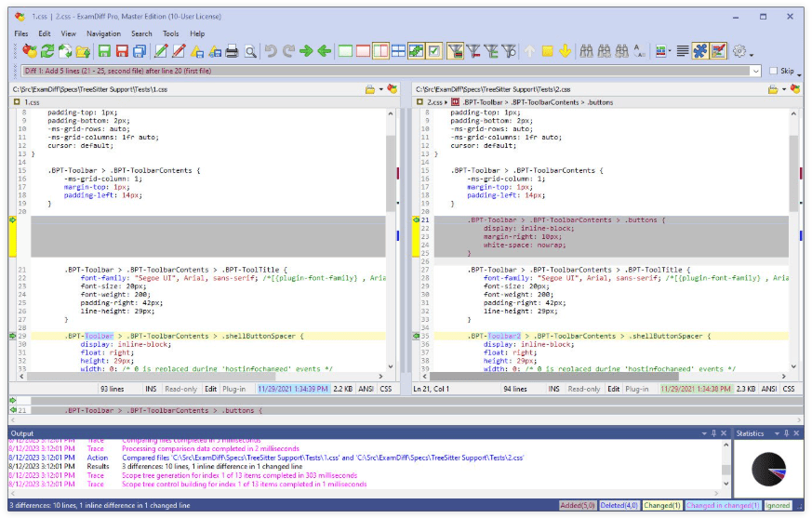This screenshot has width=812, height=518.
Task: Open the Navigation menu
Action: 103,33
